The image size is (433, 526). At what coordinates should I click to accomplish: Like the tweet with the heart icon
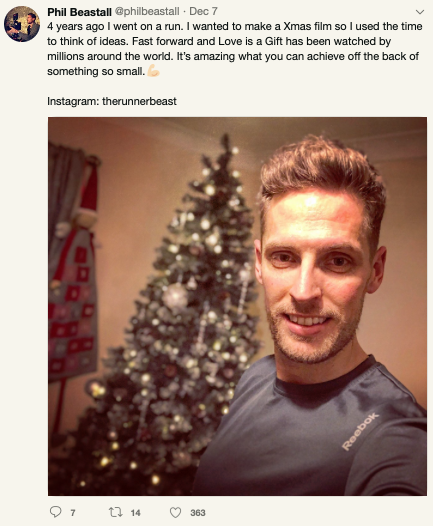click(x=175, y=513)
